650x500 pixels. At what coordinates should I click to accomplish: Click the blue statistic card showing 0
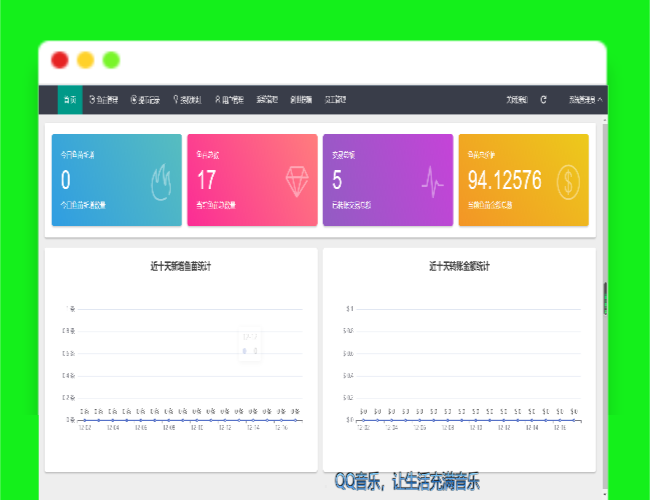(116, 180)
